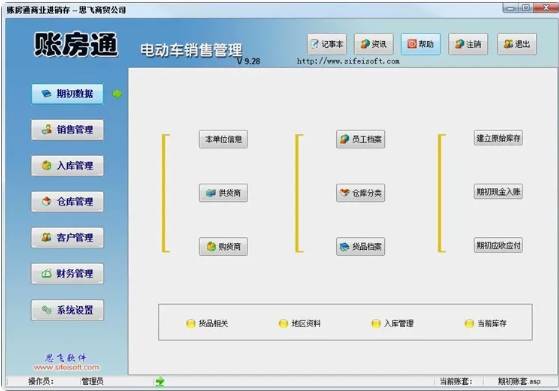Click 退出 to exit the program
Viewport: 559px width, 391px height.
(517, 44)
